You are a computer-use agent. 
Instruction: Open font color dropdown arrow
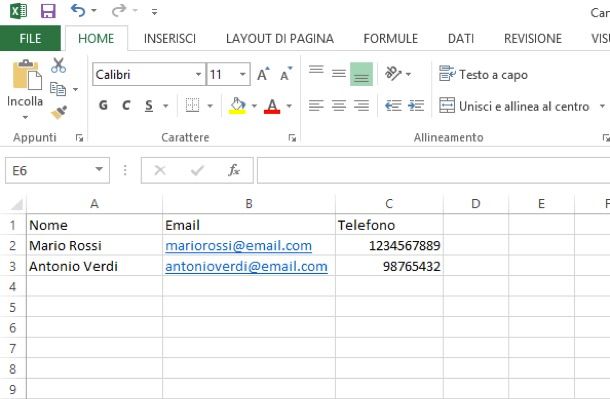289,106
